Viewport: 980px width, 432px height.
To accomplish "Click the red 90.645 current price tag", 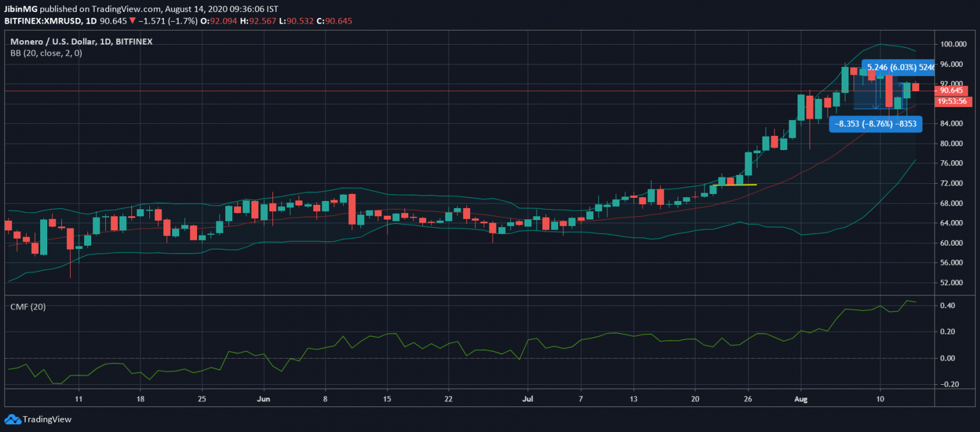I will (x=951, y=91).
